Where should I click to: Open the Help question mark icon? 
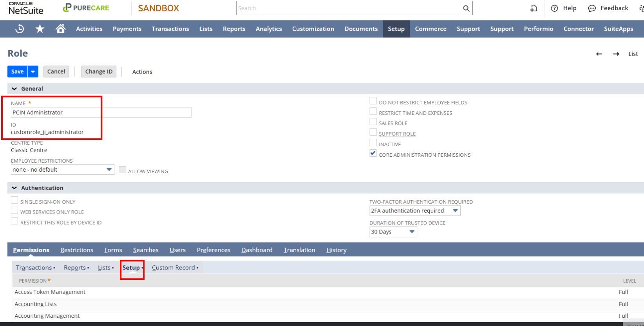[x=554, y=8]
